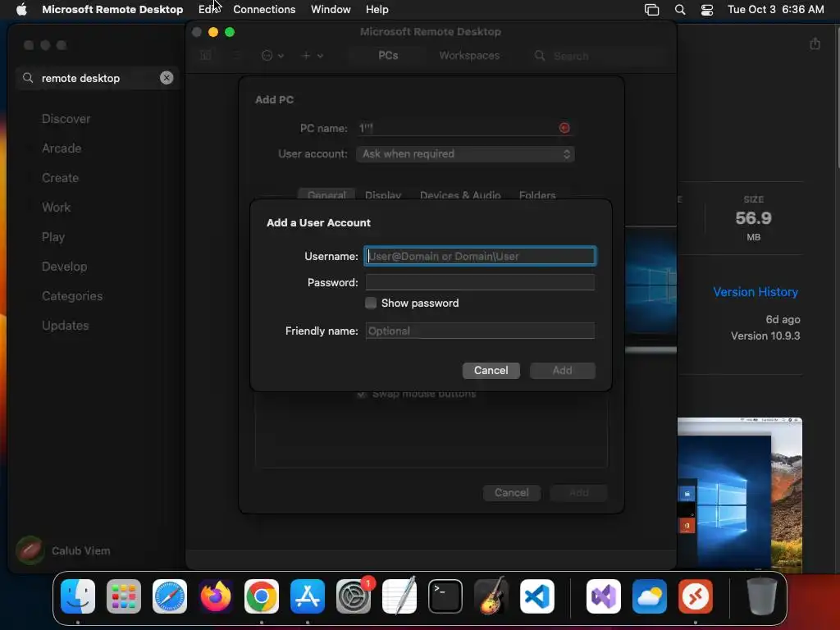Open the cloud weather app in dock
Screen dimensions: 840x630
click(x=650, y=596)
